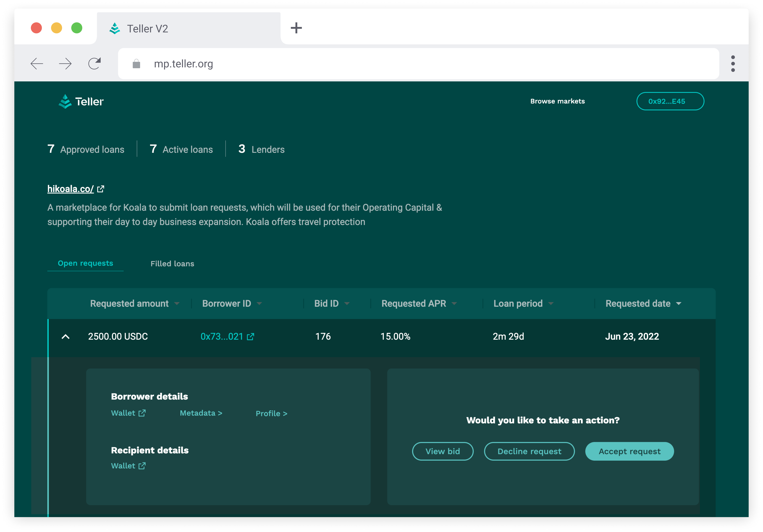Open a new tab with plus icon
This screenshot has height=532, width=763.
pos(296,28)
